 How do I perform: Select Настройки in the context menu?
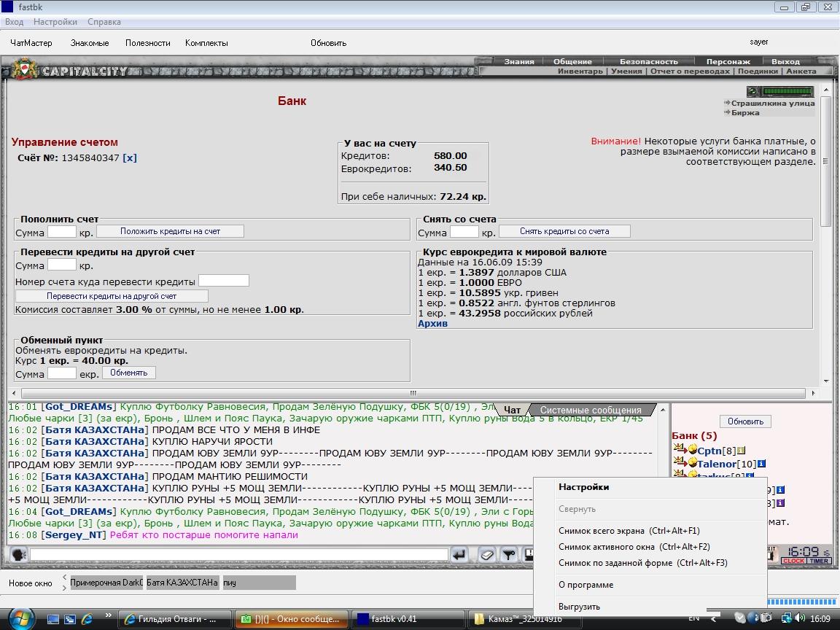click(x=650, y=487)
